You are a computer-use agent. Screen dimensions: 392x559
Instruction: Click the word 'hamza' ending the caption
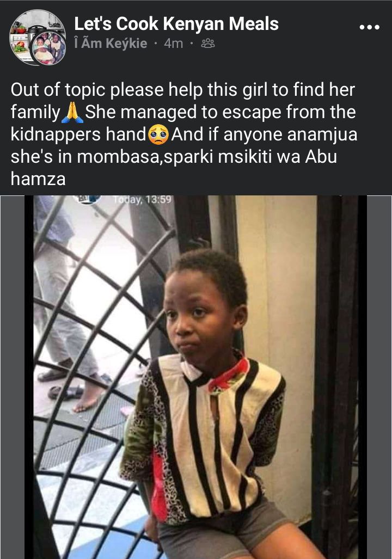[38, 179]
